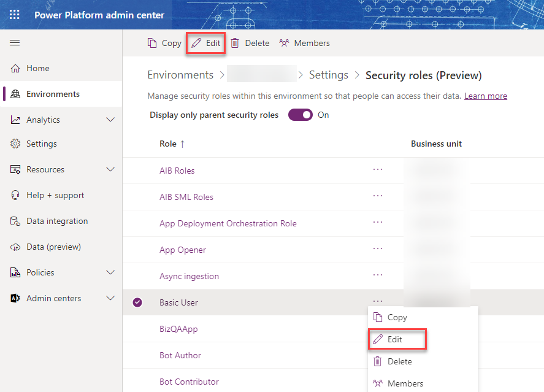Click the Policies document icon

click(x=15, y=272)
